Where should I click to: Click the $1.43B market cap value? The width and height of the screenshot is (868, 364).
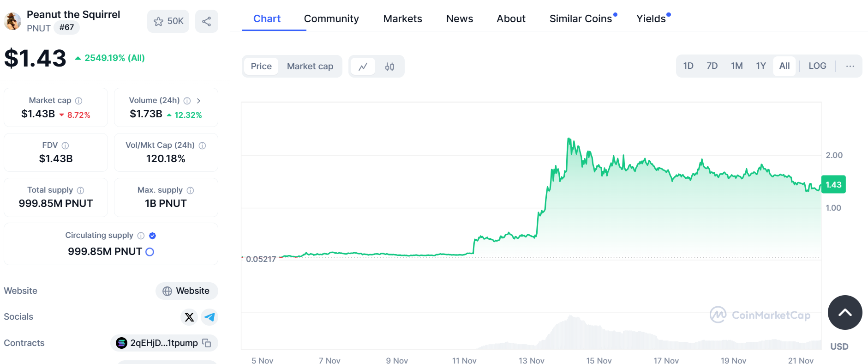(38, 114)
